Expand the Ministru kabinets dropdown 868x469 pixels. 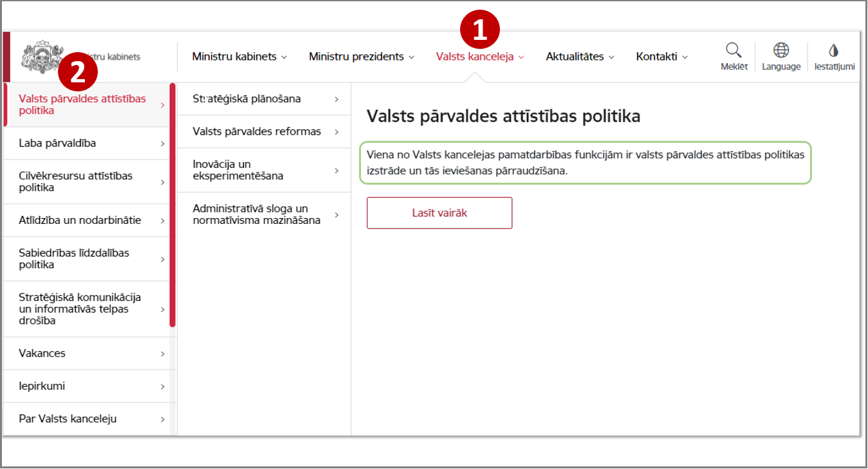click(x=239, y=57)
